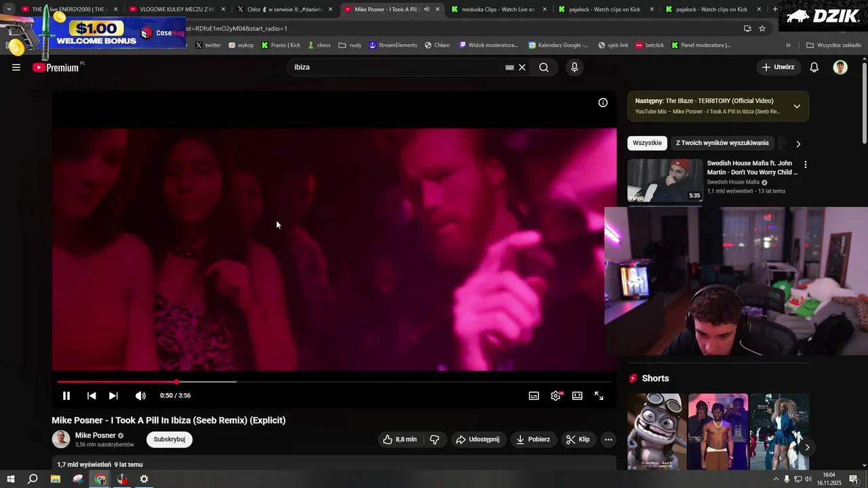
Task: Start voice search with the microphone icon
Action: point(574,67)
